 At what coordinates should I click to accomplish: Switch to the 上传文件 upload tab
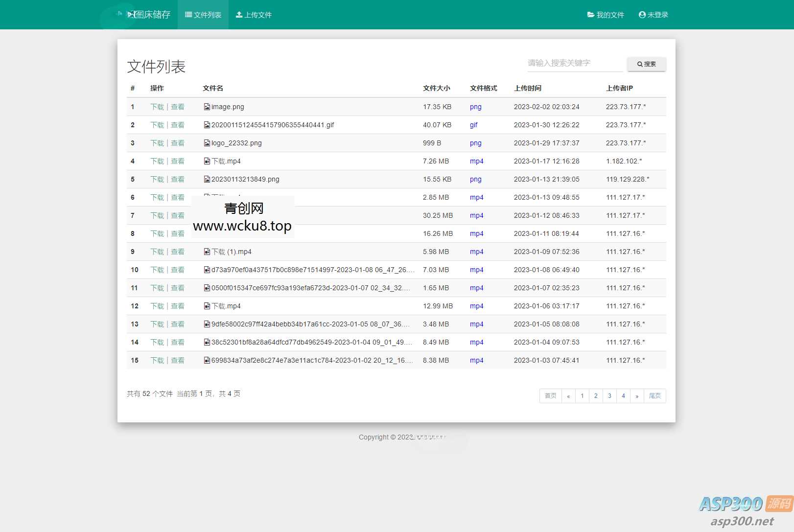pos(254,15)
